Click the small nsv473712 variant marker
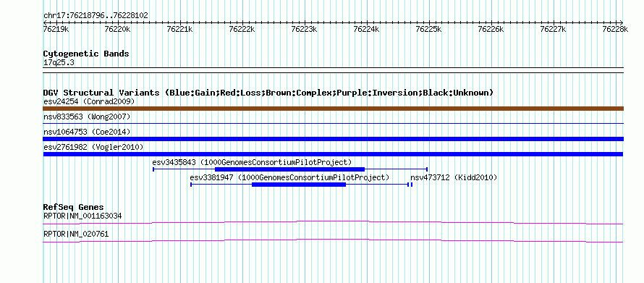The width and height of the screenshot is (644, 283). click(412, 185)
